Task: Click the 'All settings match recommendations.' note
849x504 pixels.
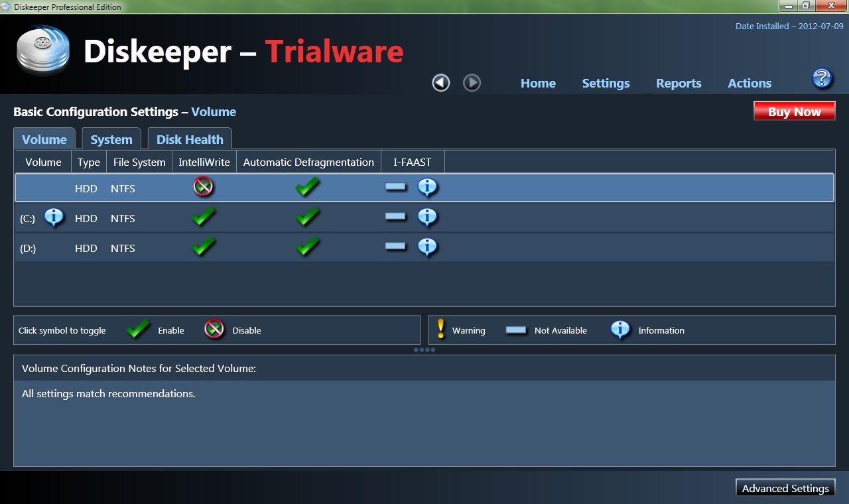Action: click(x=109, y=393)
